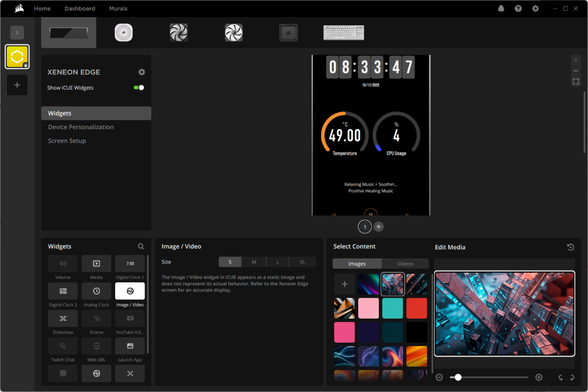Image resolution: width=588 pixels, height=392 pixels.
Task: Open the help question mark icon
Action: coord(518,9)
